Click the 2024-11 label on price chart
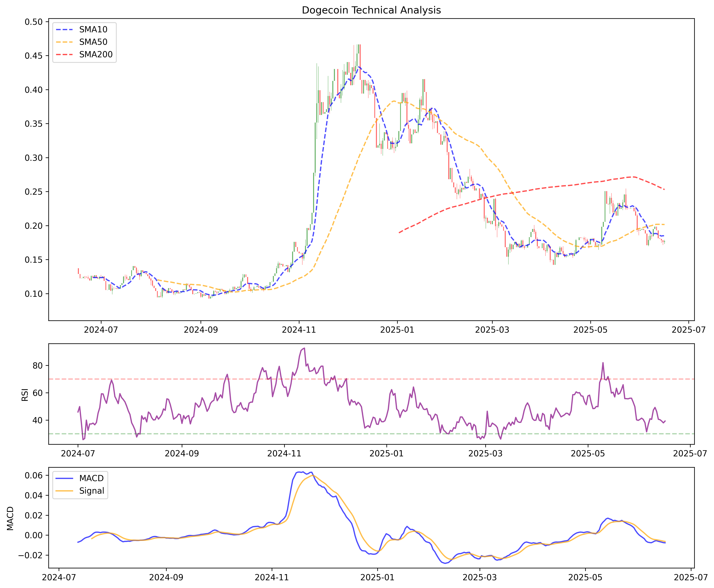The height and width of the screenshot is (588, 714). (x=299, y=330)
